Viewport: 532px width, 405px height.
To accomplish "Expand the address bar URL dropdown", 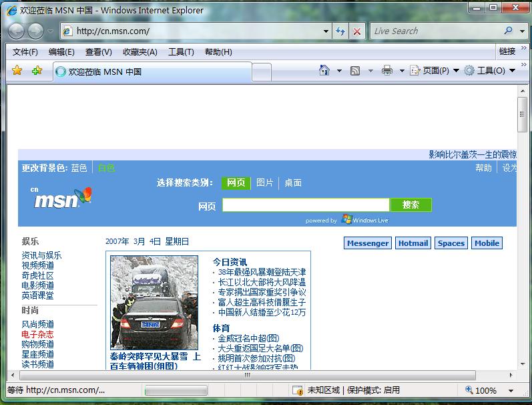I will 326,31.
